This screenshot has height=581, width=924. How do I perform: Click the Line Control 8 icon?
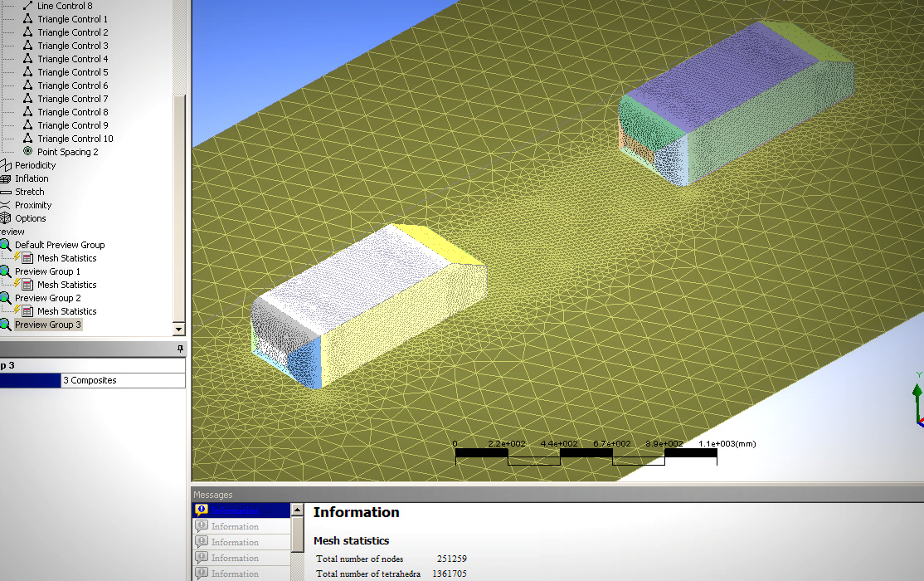pos(28,6)
